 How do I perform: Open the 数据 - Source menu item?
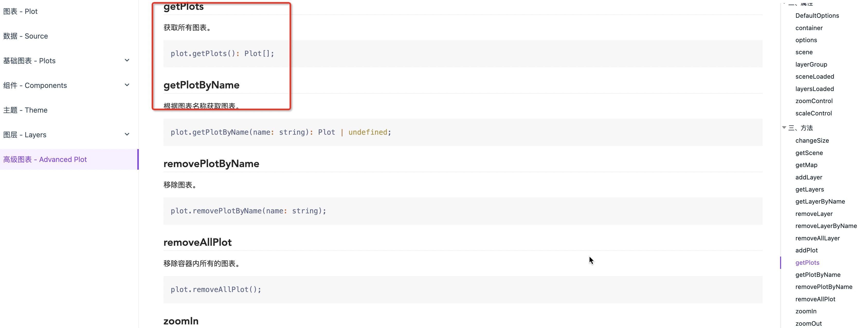coord(26,36)
